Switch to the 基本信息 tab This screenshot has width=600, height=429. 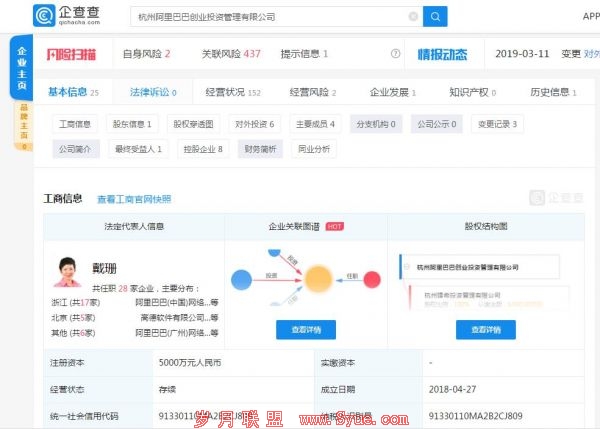point(73,92)
